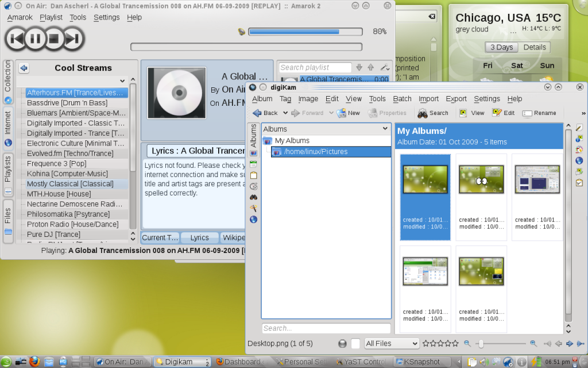The image size is (588, 368).
Task: Open digiKam Batch menu
Action: point(402,99)
